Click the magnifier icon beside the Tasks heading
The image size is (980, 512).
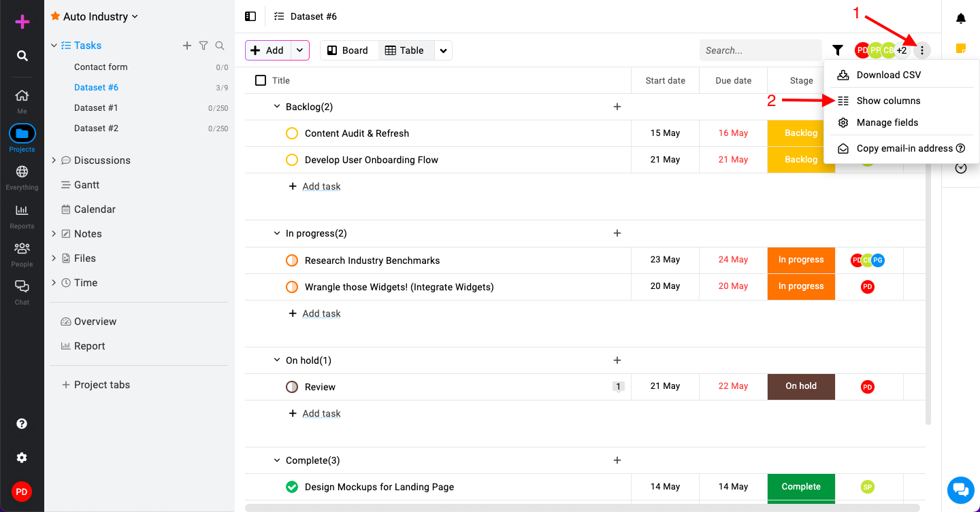pyautogui.click(x=220, y=46)
